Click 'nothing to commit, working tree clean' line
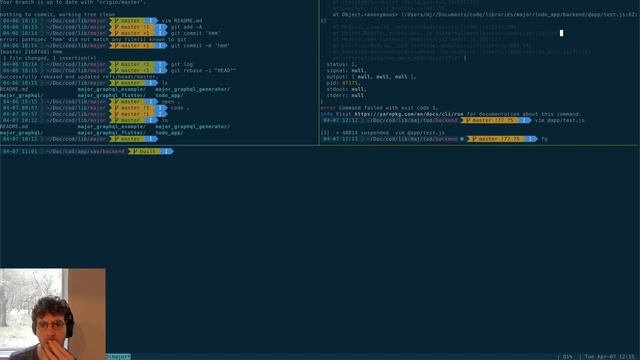The width and height of the screenshot is (640, 360). point(58,15)
